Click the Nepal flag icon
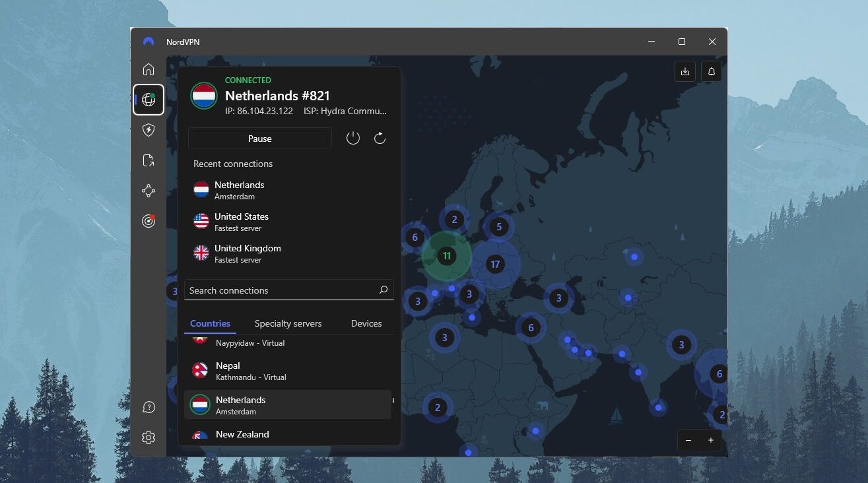 coord(200,371)
